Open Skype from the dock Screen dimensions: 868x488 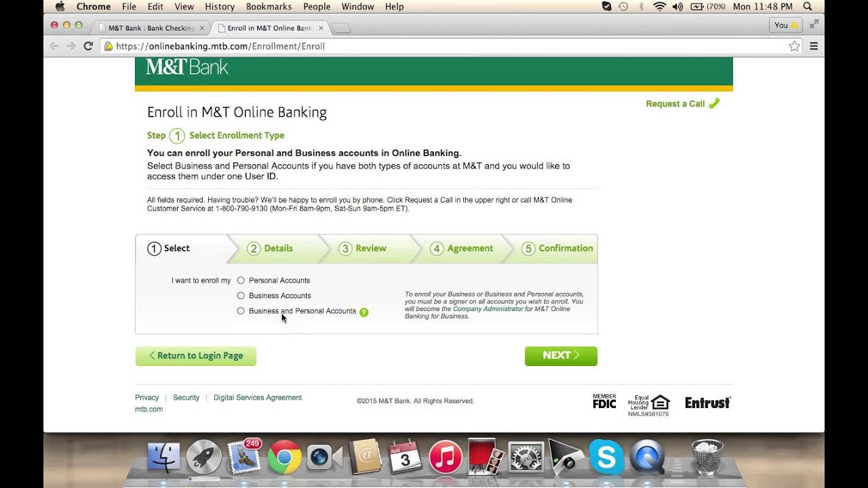(x=606, y=457)
